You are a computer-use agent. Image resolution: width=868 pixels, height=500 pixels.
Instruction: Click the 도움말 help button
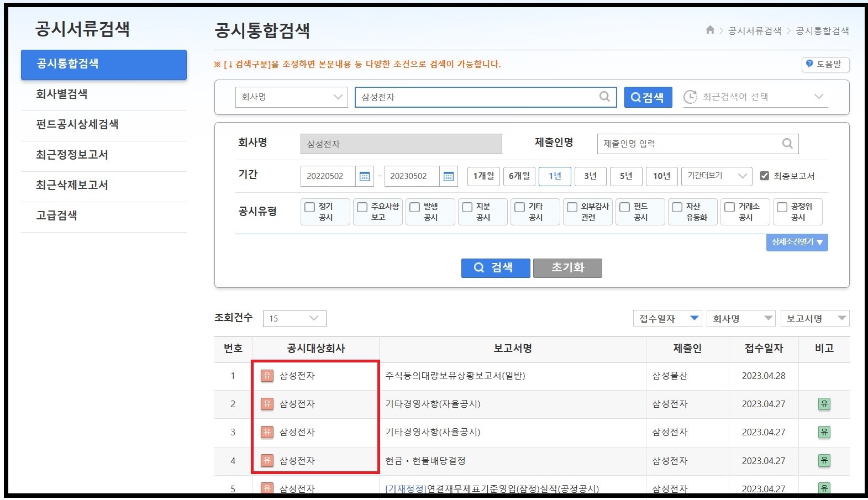825,64
